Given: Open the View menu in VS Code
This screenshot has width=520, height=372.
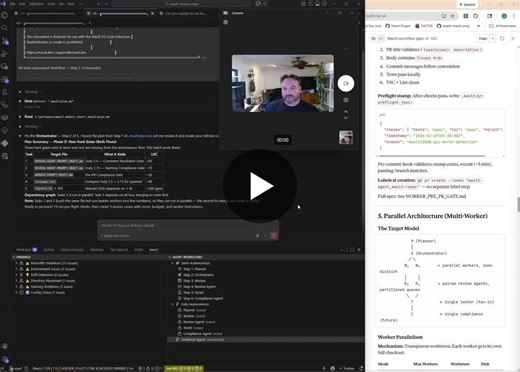Looking at the screenshot, I should tap(51, 4).
